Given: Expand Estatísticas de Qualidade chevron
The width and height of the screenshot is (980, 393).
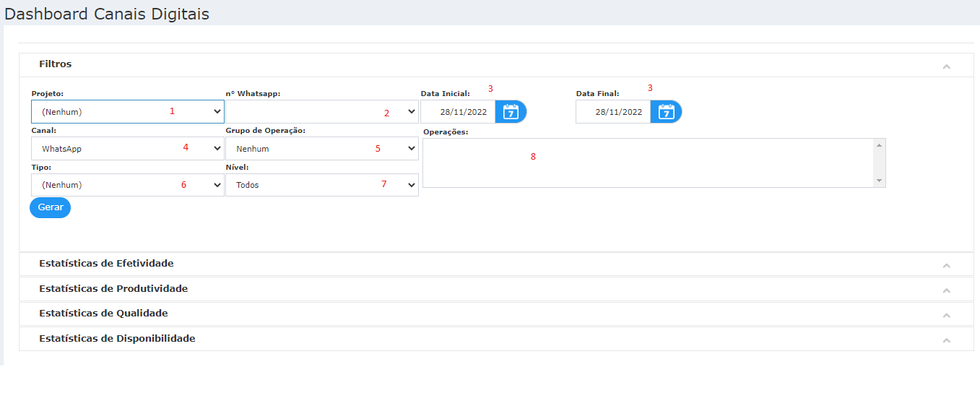Looking at the screenshot, I should 946,316.
